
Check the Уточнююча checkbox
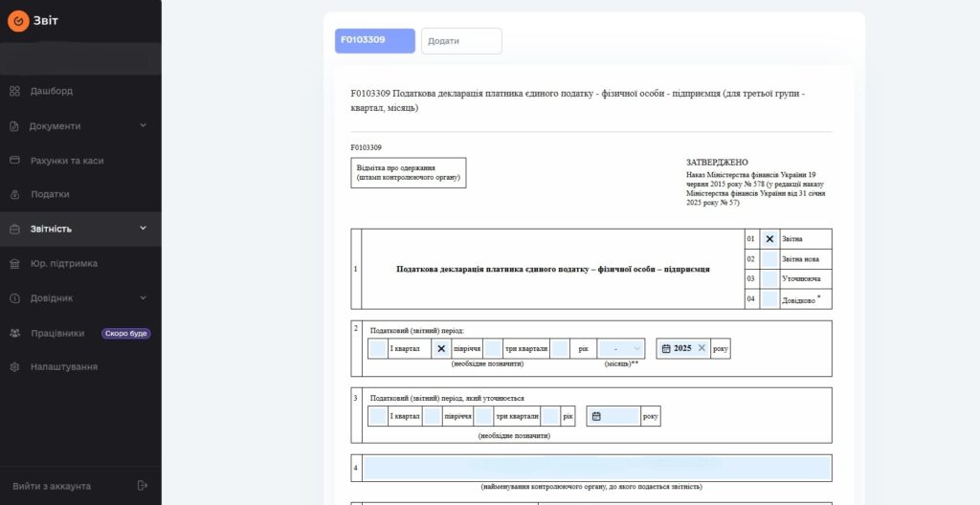tap(769, 278)
